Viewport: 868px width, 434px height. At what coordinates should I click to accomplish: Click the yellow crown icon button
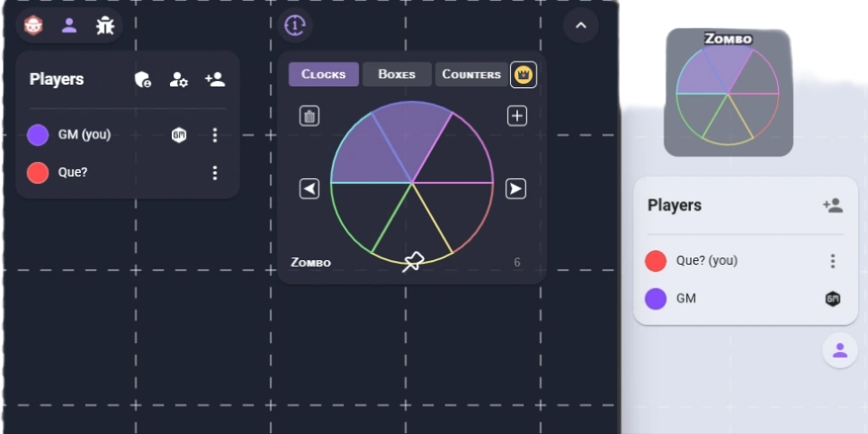tap(523, 75)
